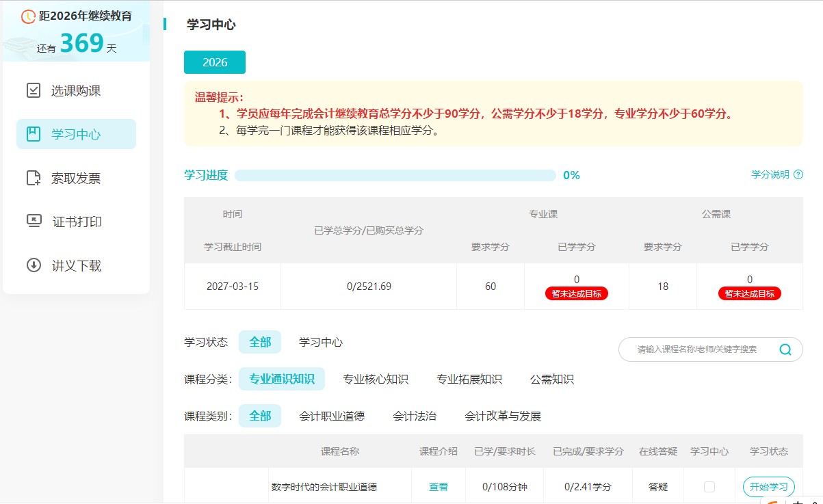Viewport: 823px width, 504px height.
Task: Click the clock icon beside 距2026年继续教育
Action: (28, 16)
